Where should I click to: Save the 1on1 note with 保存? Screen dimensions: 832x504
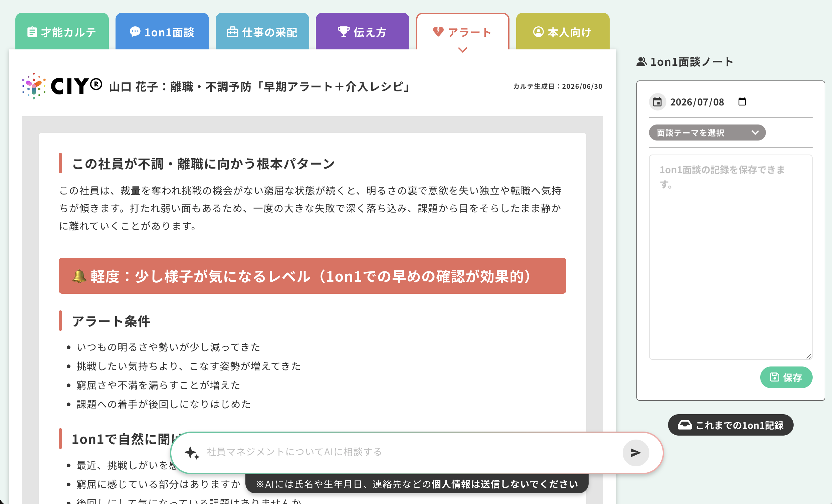(786, 377)
